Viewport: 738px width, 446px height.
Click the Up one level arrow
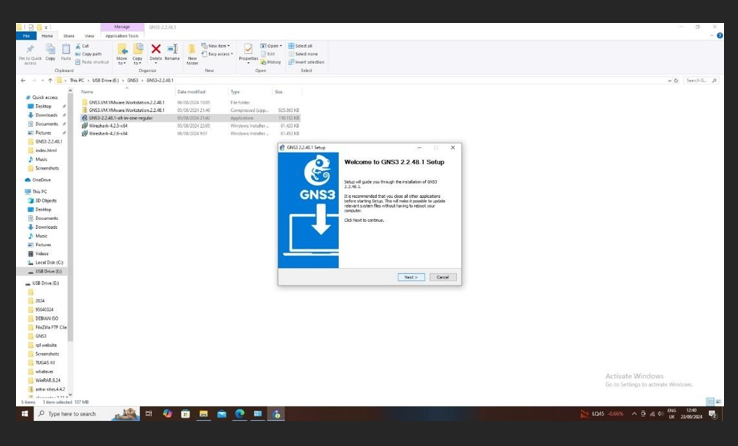click(50, 80)
